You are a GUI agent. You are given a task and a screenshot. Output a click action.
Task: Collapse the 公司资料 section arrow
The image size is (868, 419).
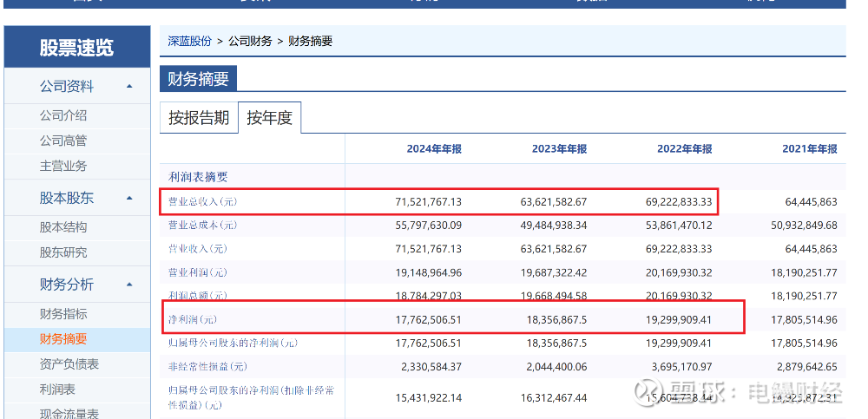click(129, 87)
